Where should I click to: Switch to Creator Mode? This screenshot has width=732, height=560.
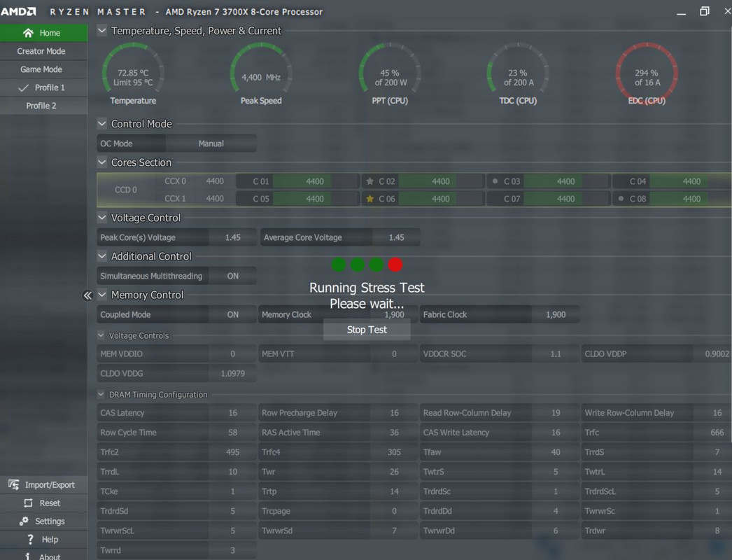coord(44,51)
